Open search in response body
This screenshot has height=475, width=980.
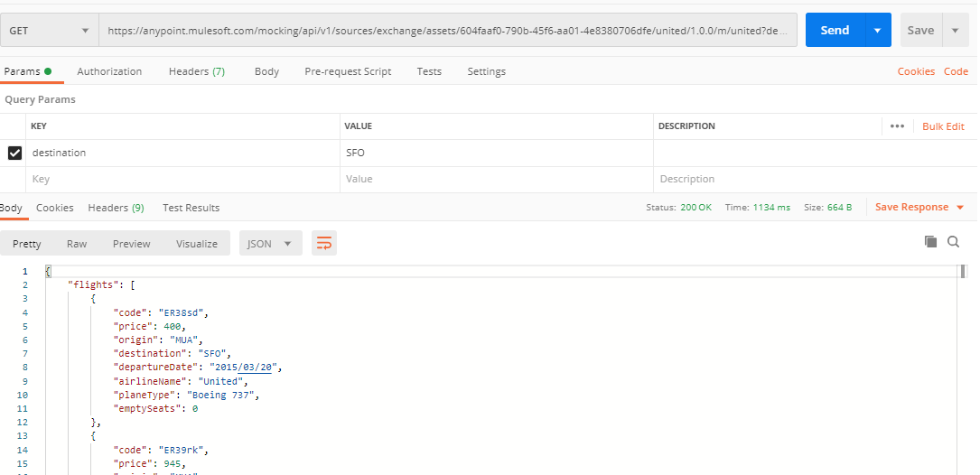954,241
